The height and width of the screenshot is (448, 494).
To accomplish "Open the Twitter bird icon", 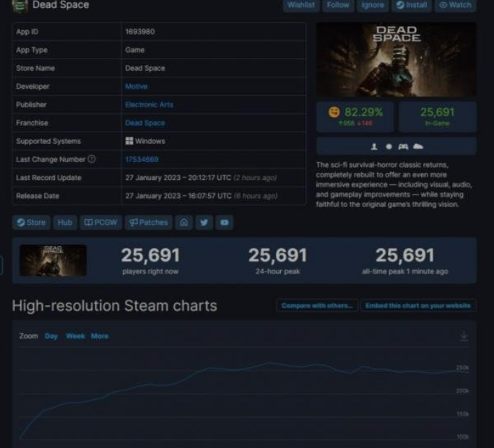I will click(204, 223).
